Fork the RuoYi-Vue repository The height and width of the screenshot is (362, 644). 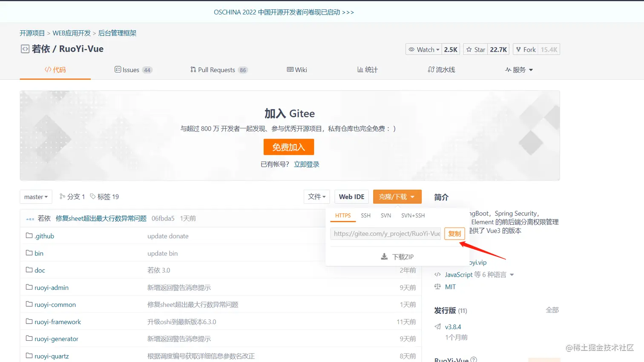coord(526,49)
